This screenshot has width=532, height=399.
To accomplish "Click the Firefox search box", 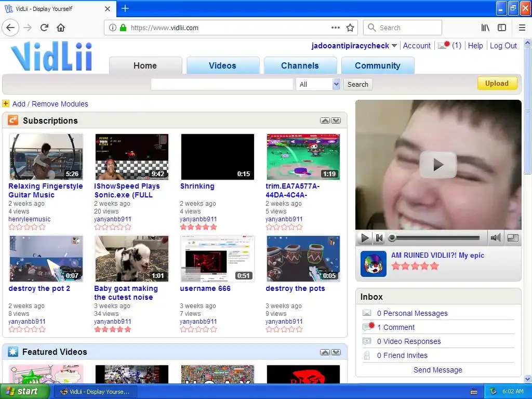I will (x=403, y=28).
